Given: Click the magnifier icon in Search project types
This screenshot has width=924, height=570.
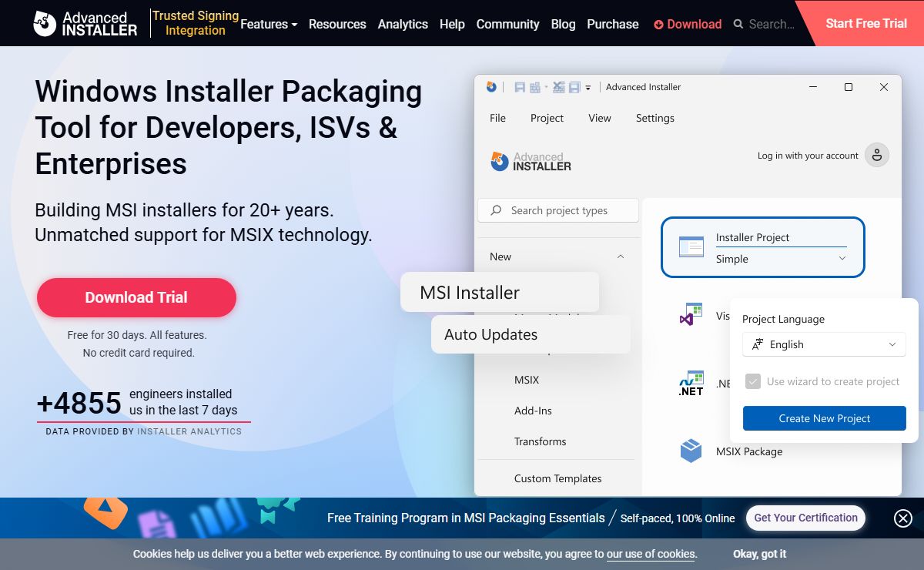Looking at the screenshot, I should 496,210.
